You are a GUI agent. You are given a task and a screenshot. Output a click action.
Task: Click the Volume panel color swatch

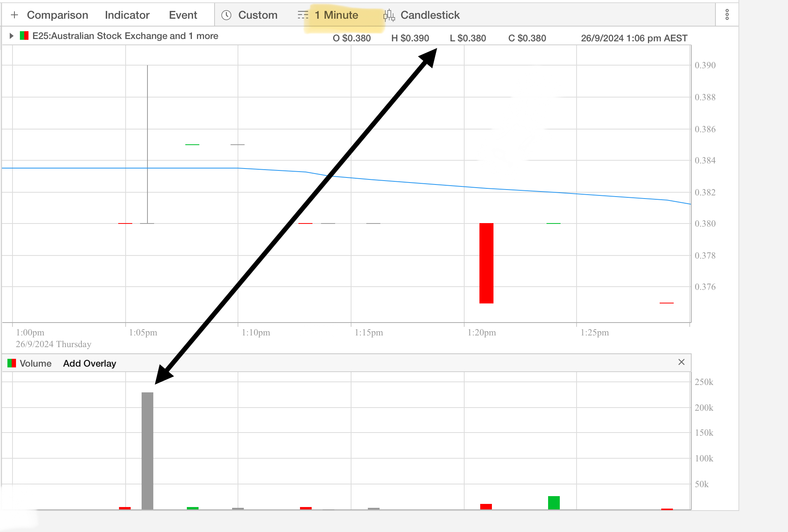tap(12, 364)
